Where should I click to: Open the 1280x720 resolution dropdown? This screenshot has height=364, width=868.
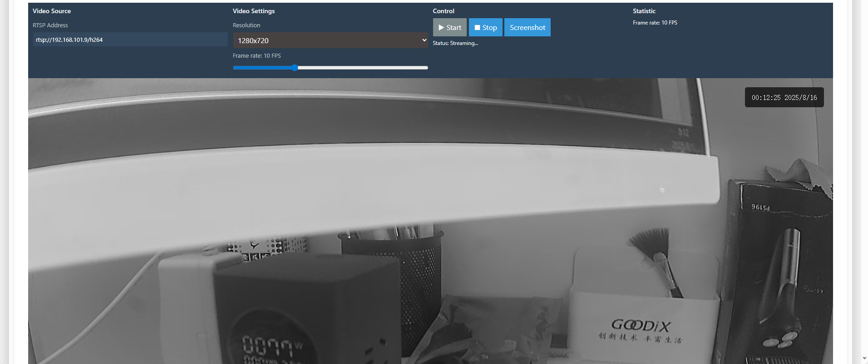330,40
